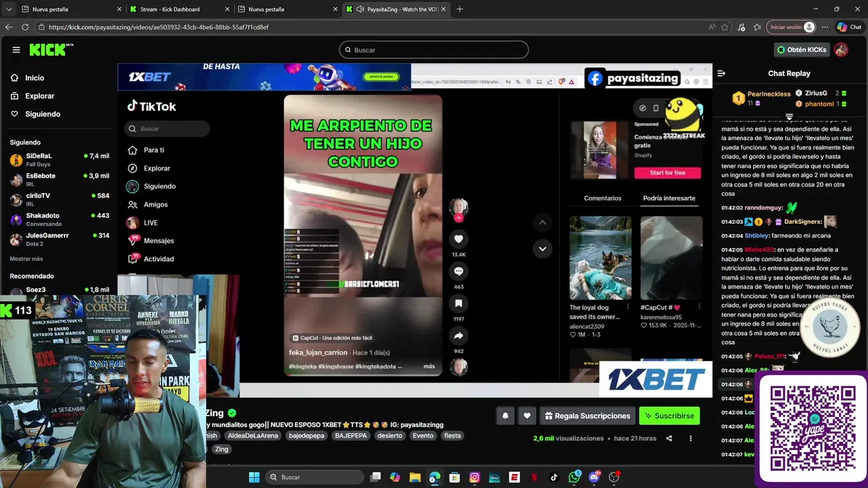
Task: Open Netflix from the taskbar
Action: click(x=534, y=477)
